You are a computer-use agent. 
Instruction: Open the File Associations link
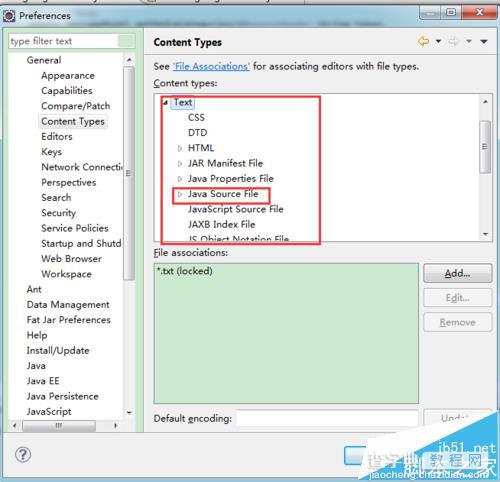(x=211, y=66)
